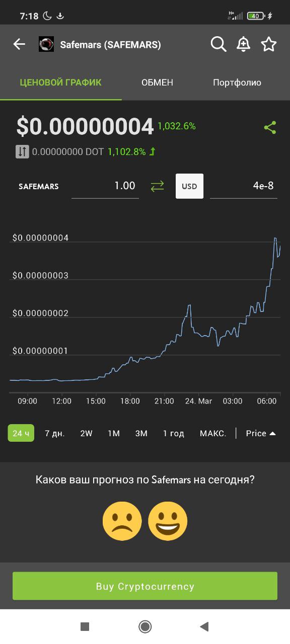Tap the price chart peak near 06:00
The height and width of the screenshot is (644, 290).
tap(275, 238)
